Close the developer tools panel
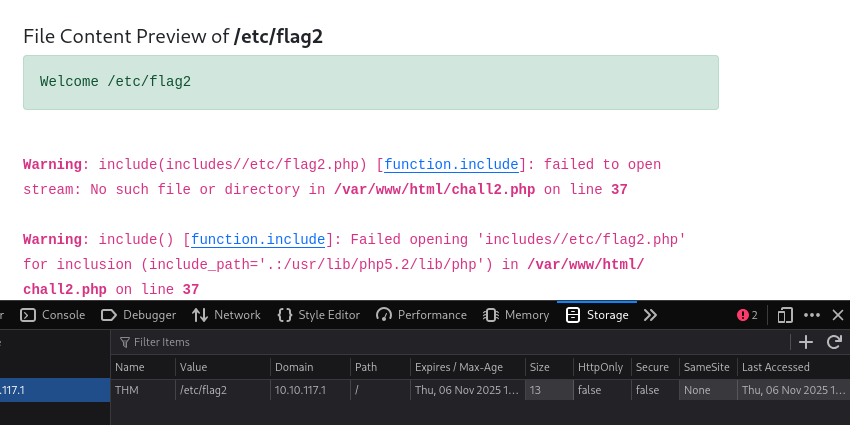Viewport: 850px width, 425px height. (838, 315)
